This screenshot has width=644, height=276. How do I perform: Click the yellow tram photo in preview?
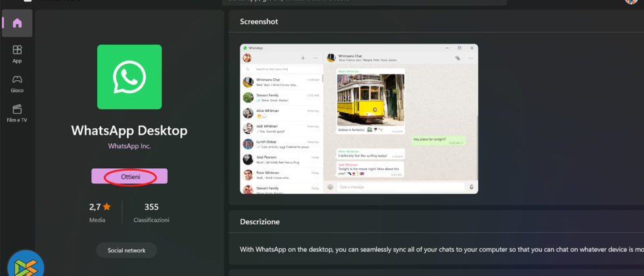[370, 99]
